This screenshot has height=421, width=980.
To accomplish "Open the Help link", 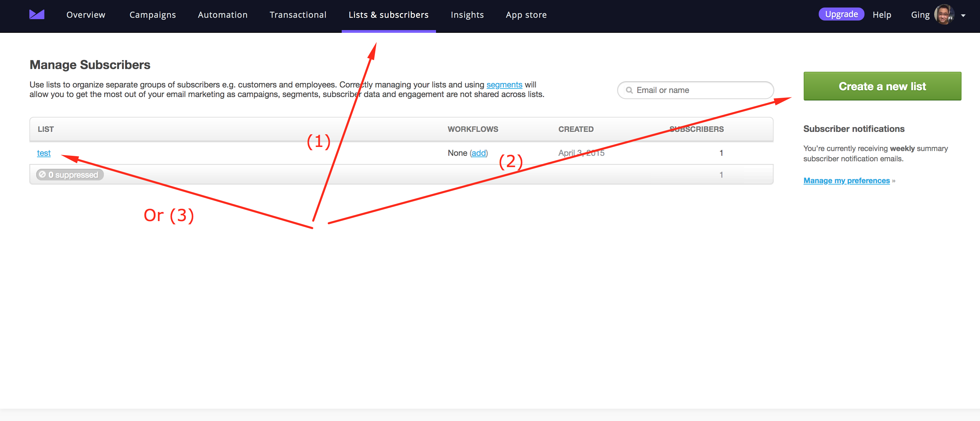I will pos(882,15).
